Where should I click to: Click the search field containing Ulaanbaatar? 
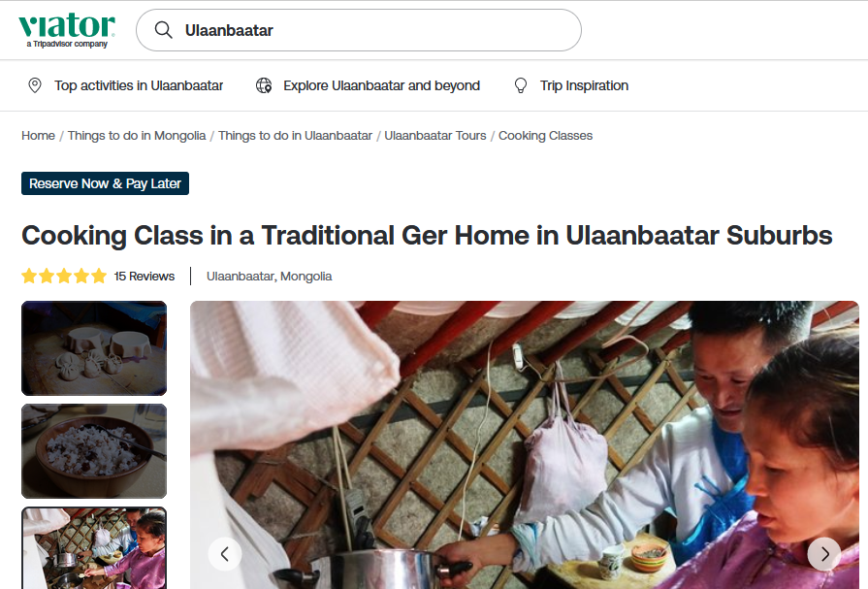359,30
